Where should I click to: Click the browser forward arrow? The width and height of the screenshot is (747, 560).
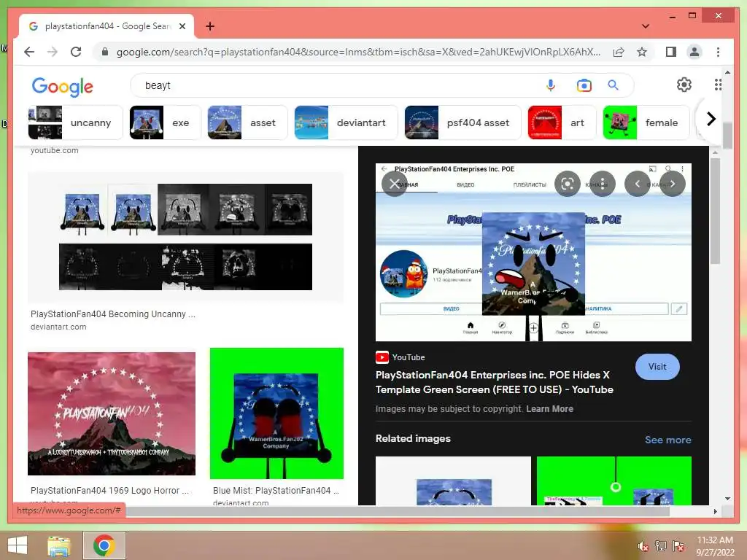[x=53, y=52]
